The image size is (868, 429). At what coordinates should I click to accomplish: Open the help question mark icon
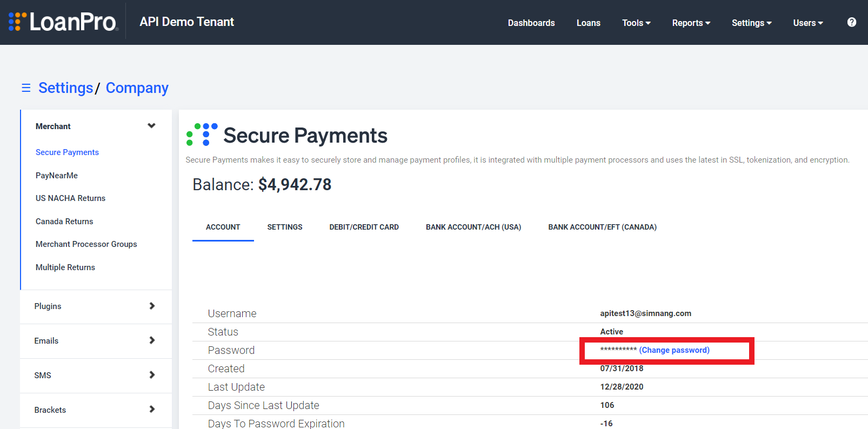tap(852, 22)
